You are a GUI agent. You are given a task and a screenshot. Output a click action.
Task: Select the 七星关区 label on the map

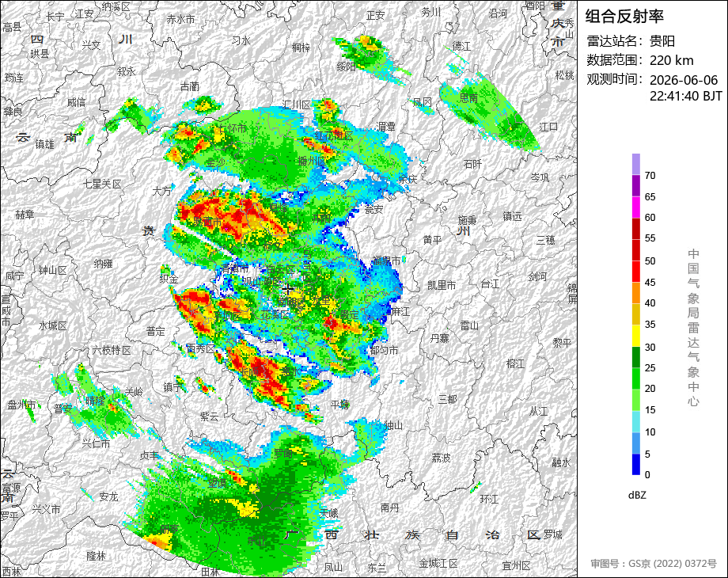(x=102, y=184)
